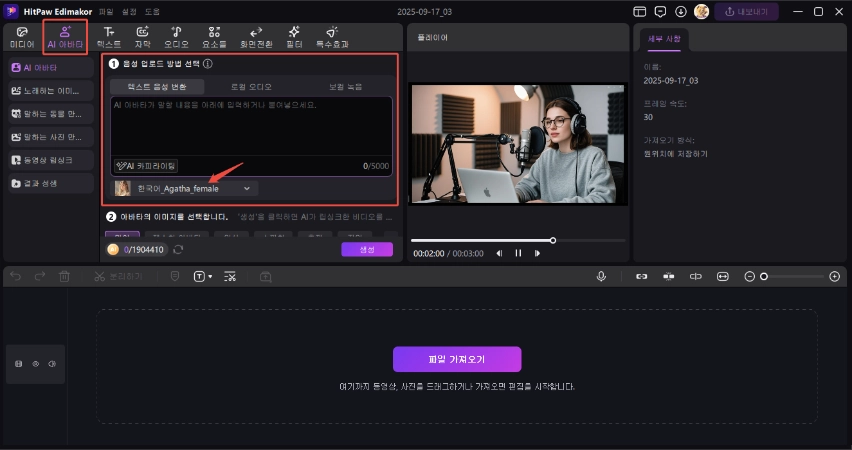Screen dimensions: 852x450
Task: Open the 미디어 (Media) tool tab
Action: pyautogui.click(x=21, y=37)
